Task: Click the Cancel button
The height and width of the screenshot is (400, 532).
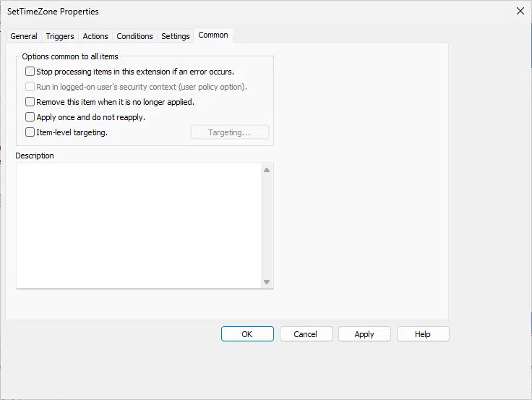Action: [306, 334]
